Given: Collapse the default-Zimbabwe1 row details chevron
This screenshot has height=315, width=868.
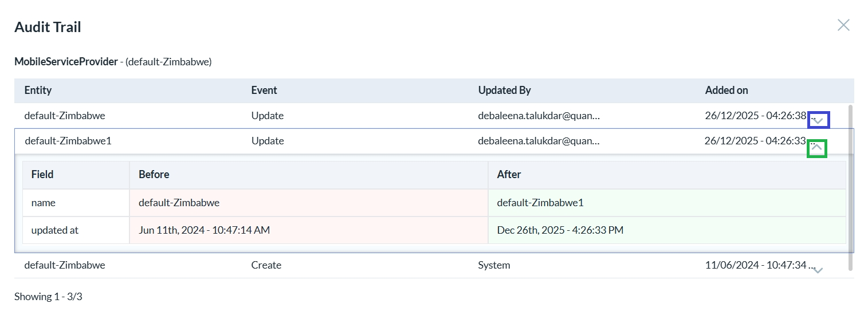Looking at the screenshot, I should pos(817,148).
